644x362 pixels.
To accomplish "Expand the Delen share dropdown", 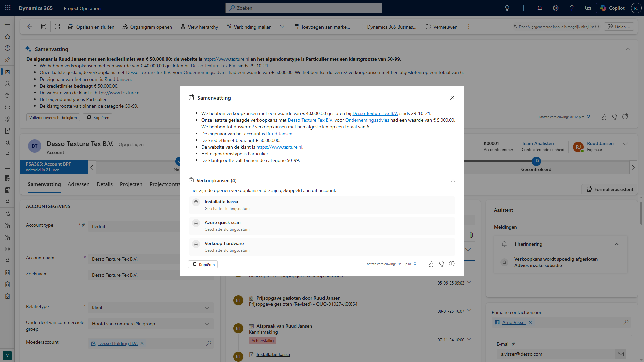I will tap(619, 27).
